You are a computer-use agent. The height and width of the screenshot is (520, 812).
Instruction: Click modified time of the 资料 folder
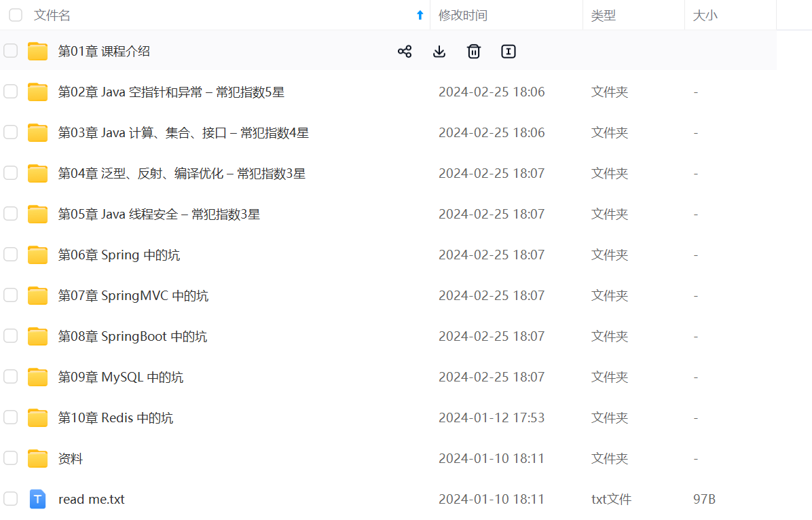point(492,458)
